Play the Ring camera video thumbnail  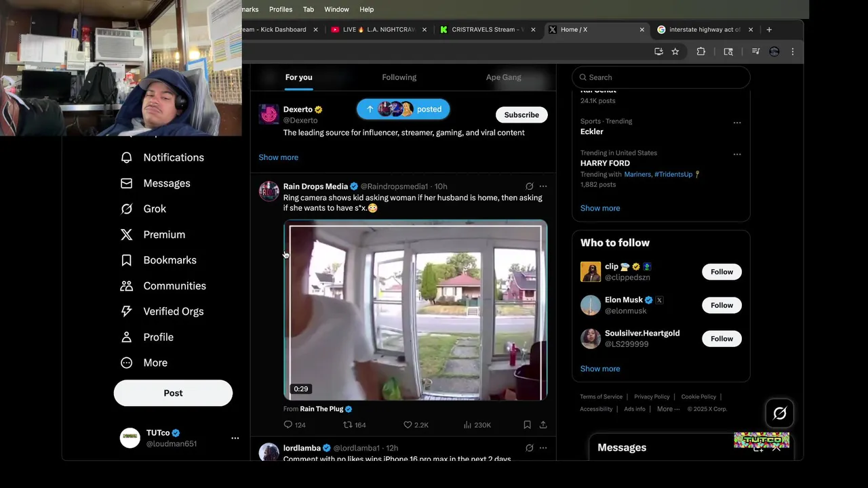tap(415, 310)
